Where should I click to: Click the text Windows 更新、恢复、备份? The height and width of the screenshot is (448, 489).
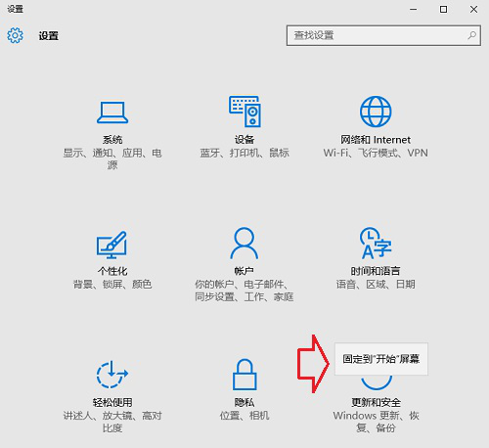point(376,422)
